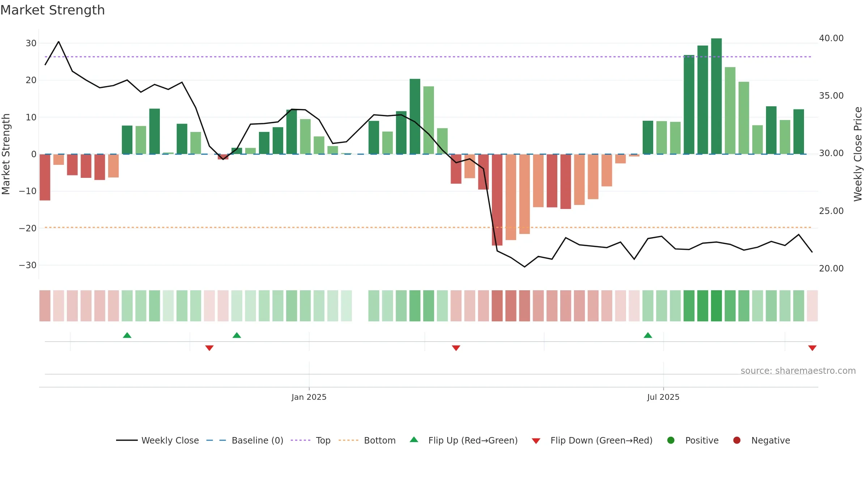
Task: Click the green Flip Up triangle in legend
Action: point(414,440)
